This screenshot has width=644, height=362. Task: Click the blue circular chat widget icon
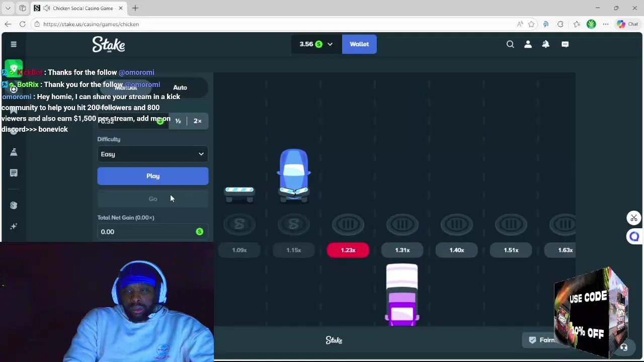click(634, 236)
